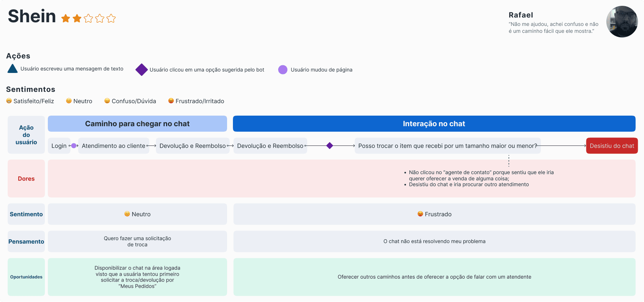Click the small purple circle after Login

(x=74, y=146)
